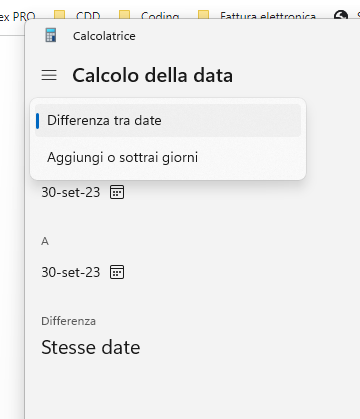
Task: Open calendar picker for the A date
Action: [117, 272]
